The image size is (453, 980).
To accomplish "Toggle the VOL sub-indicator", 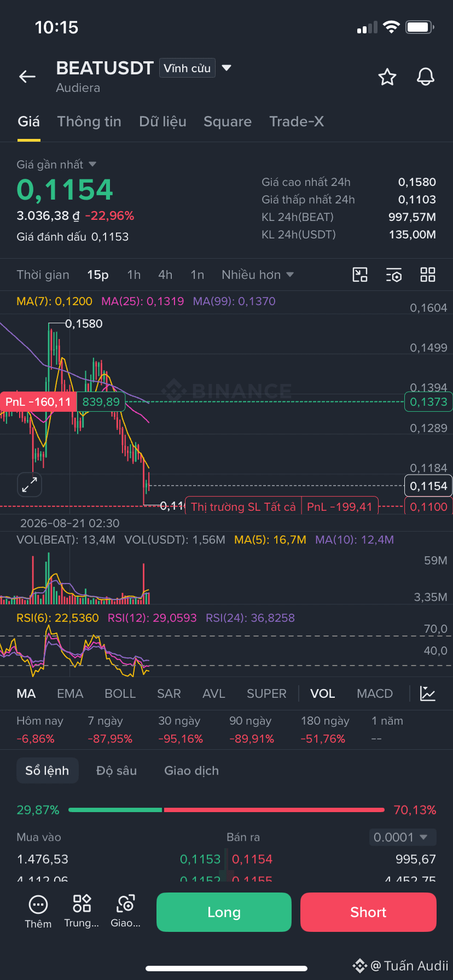I will click(323, 693).
